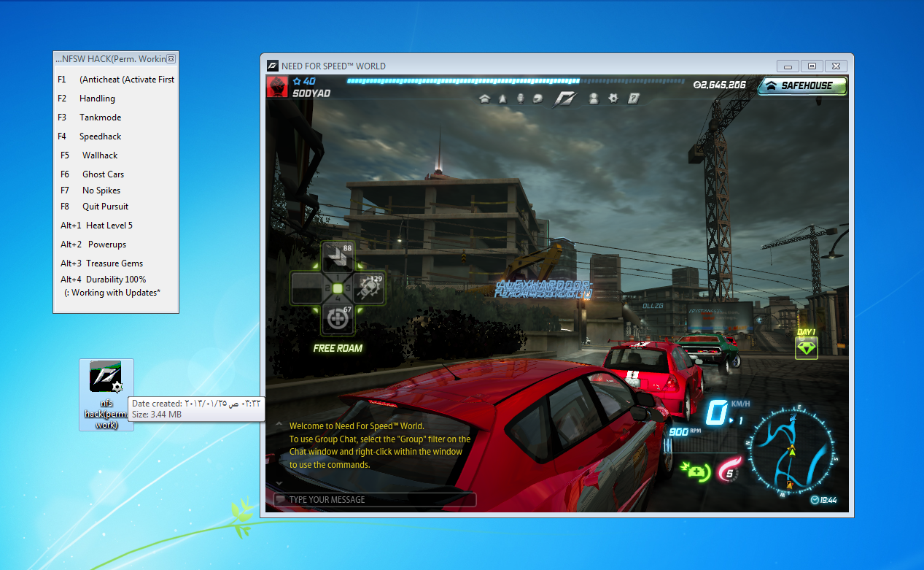This screenshot has height=570, width=924.
Task: Select the nfs hack(perm. work) desktop icon
Action: (106, 395)
